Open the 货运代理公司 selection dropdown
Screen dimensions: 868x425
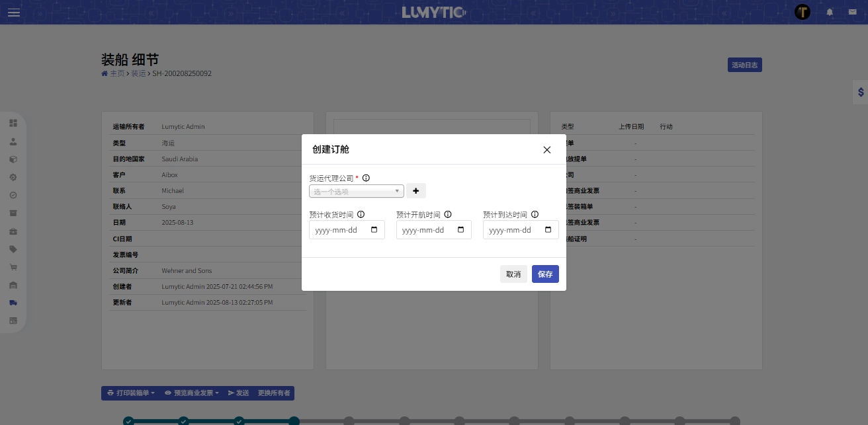(356, 191)
